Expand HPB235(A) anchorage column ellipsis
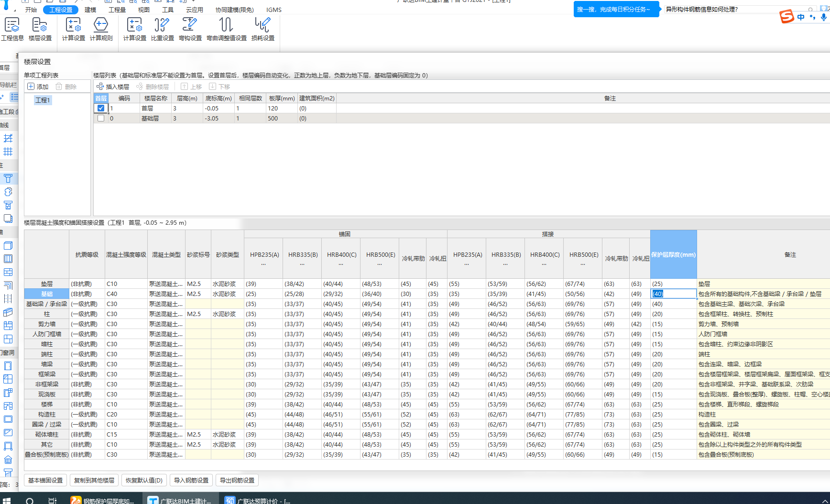The image size is (830, 504). click(263, 263)
